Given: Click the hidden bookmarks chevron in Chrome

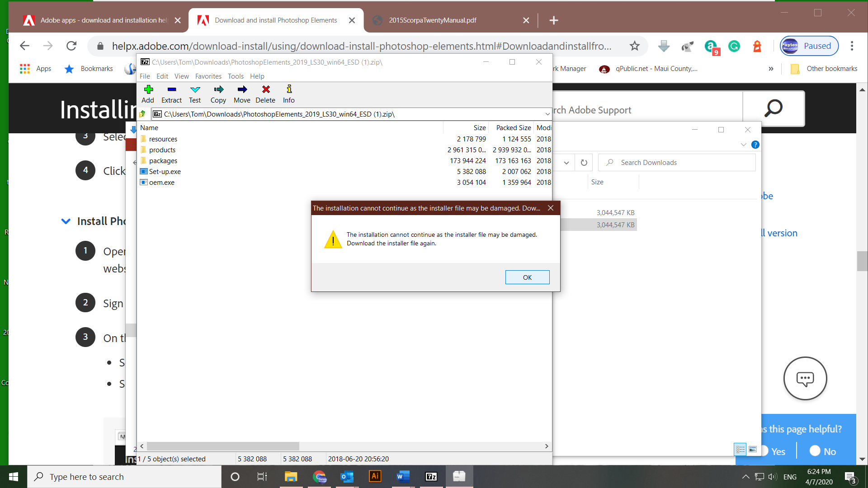Looking at the screenshot, I should [x=771, y=69].
